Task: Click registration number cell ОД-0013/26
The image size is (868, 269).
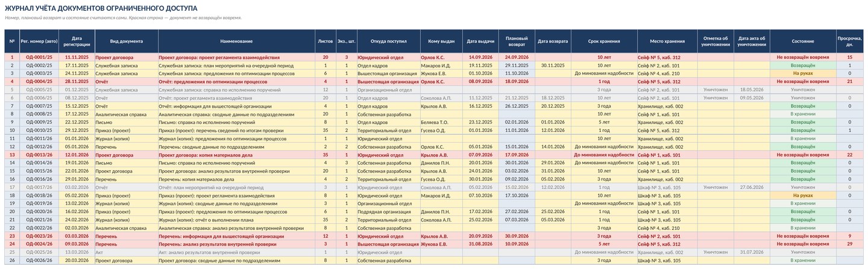Action: coord(39,155)
